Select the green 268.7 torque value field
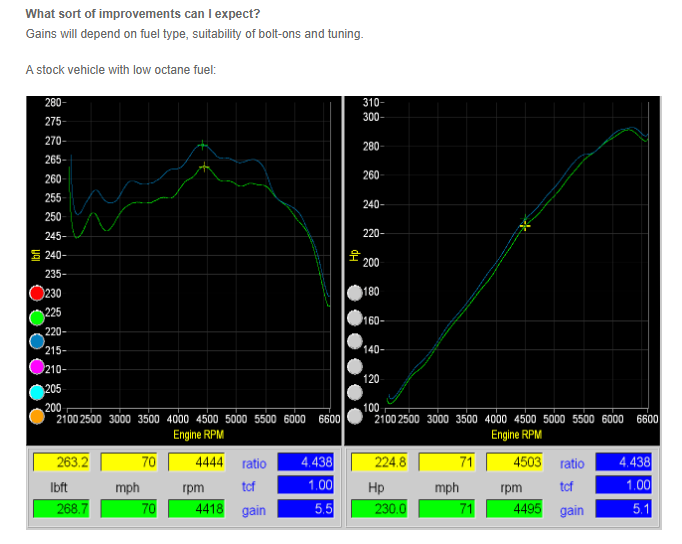The width and height of the screenshot is (682, 544). [x=61, y=510]
